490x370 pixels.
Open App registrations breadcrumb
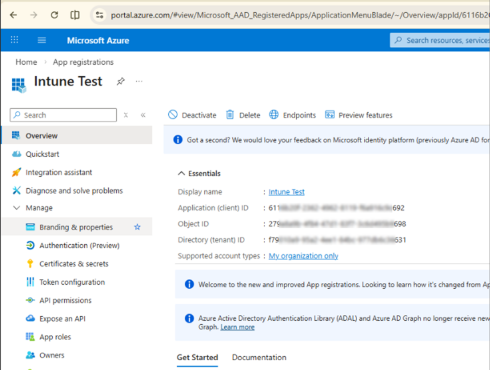coord(83,62)
